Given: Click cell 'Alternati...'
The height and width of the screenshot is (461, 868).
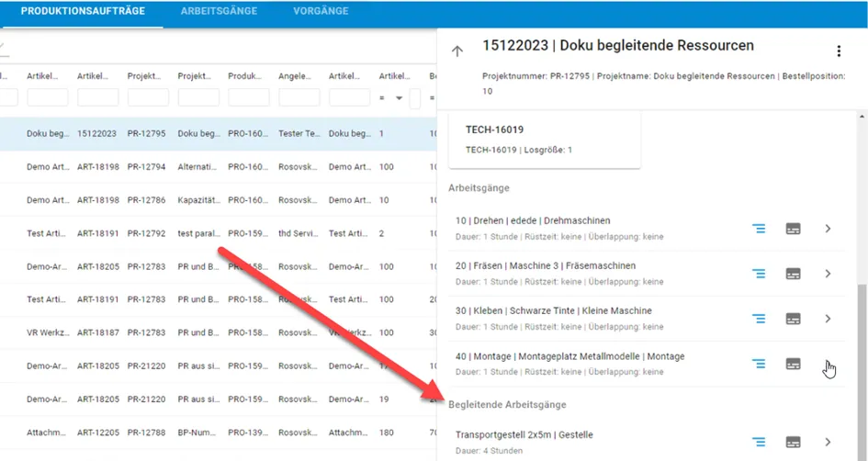Looking at the screenshot, I should (197, 166).
